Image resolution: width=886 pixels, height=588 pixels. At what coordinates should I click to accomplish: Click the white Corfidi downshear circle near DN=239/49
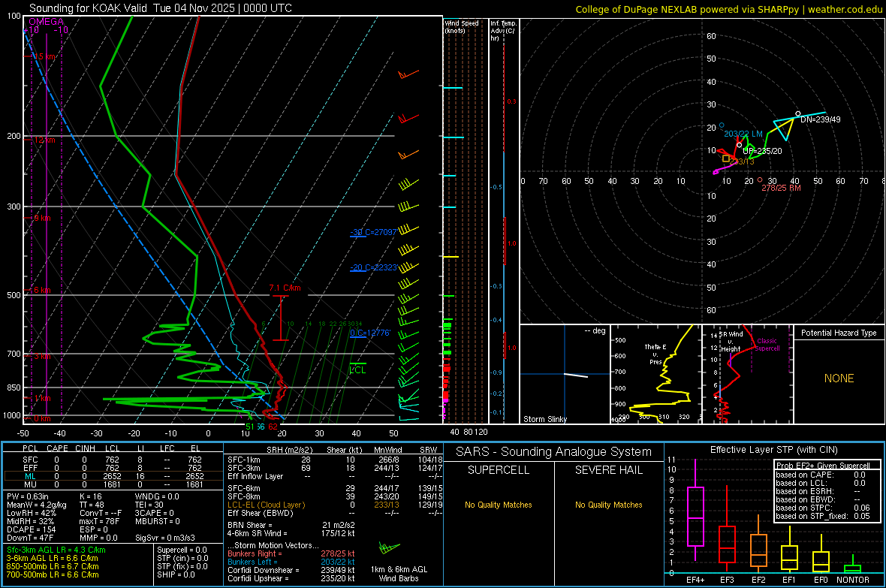798,114
